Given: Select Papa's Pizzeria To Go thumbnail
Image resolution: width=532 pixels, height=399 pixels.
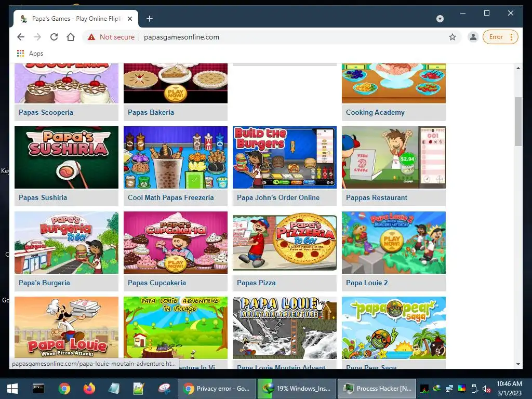Looking at the screenshot, I should 285,243.
